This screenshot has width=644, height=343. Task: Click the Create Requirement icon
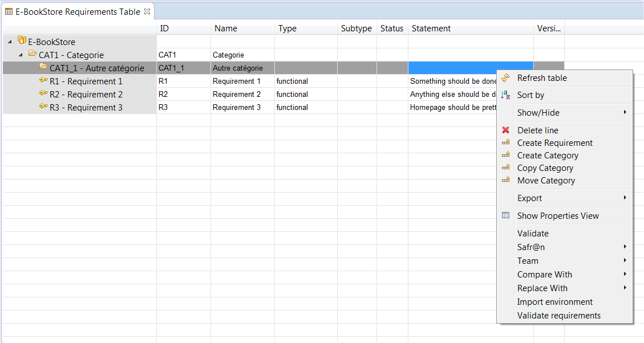coord(505,142)
